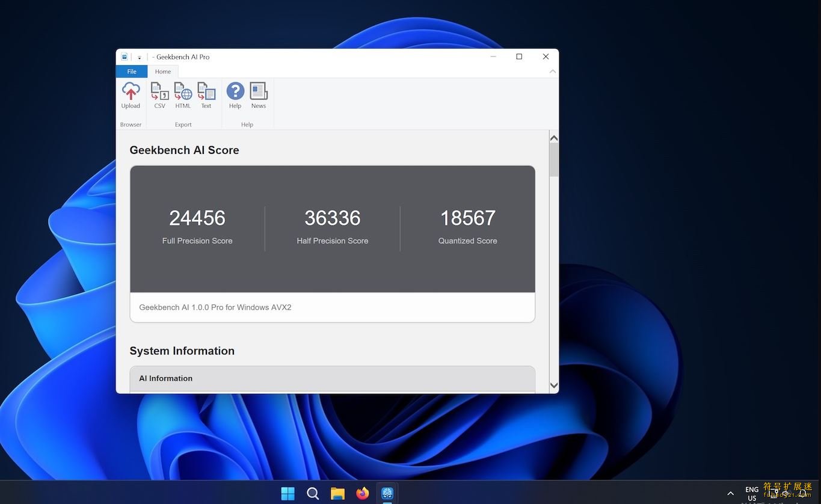This screenshot has width=821, height=504.
Task: Click the 24456 Full Precision Score value
Action: click(197, 218)
